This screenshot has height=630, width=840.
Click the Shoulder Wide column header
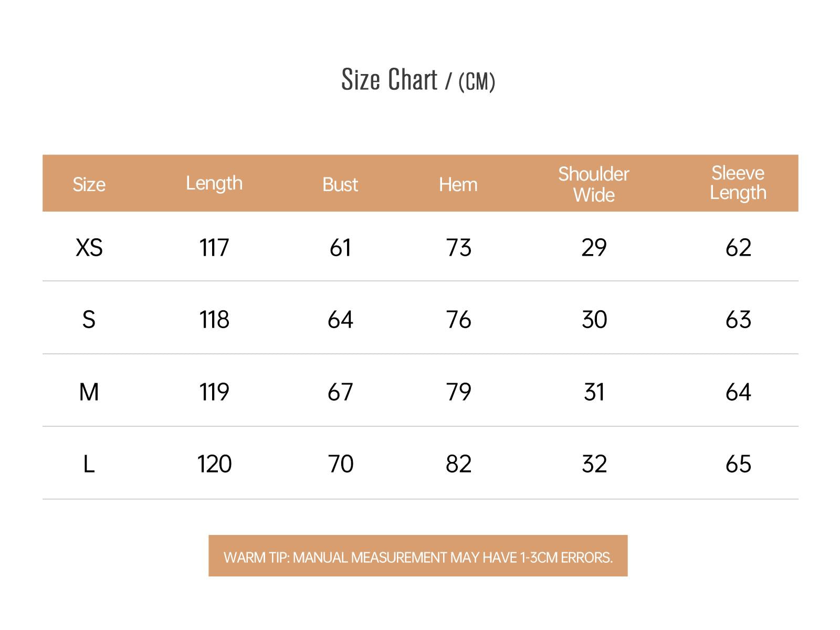594,184
